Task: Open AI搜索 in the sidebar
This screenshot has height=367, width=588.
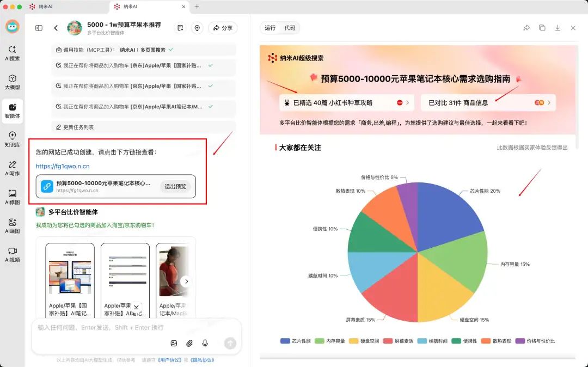Action: pos(13,53)
